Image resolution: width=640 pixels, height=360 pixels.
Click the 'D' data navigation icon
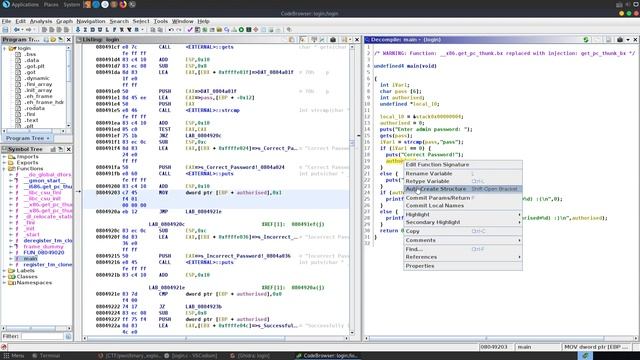[x=92, y=30]
